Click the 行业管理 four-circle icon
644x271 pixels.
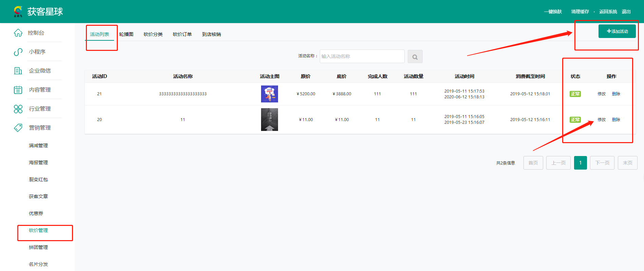coord(18,109)
